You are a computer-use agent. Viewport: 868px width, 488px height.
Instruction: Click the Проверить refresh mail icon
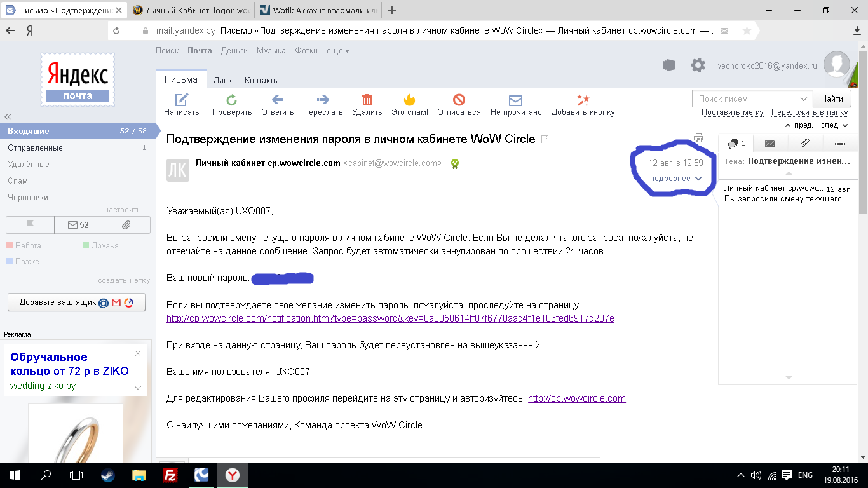pos(232,100)
